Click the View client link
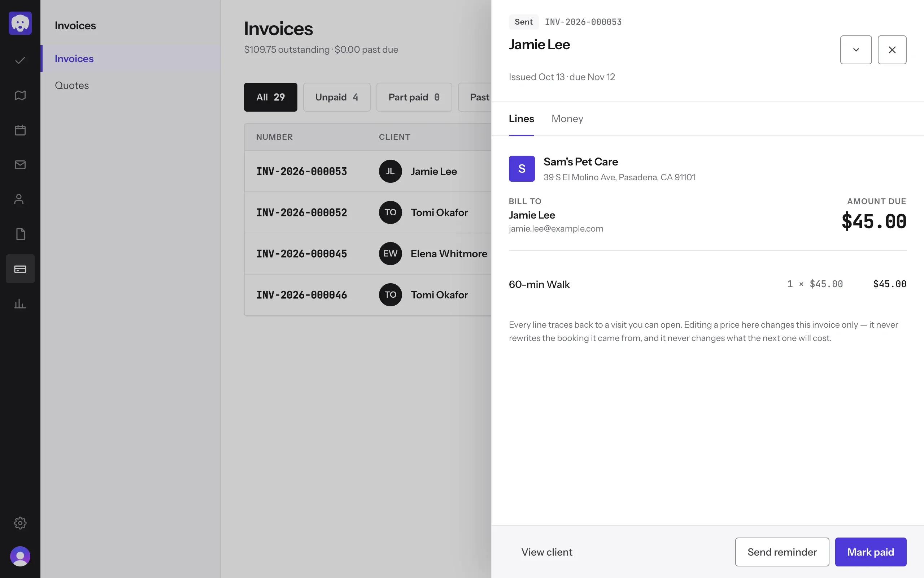This screenshot has height=578, width=924. (547, 552)
